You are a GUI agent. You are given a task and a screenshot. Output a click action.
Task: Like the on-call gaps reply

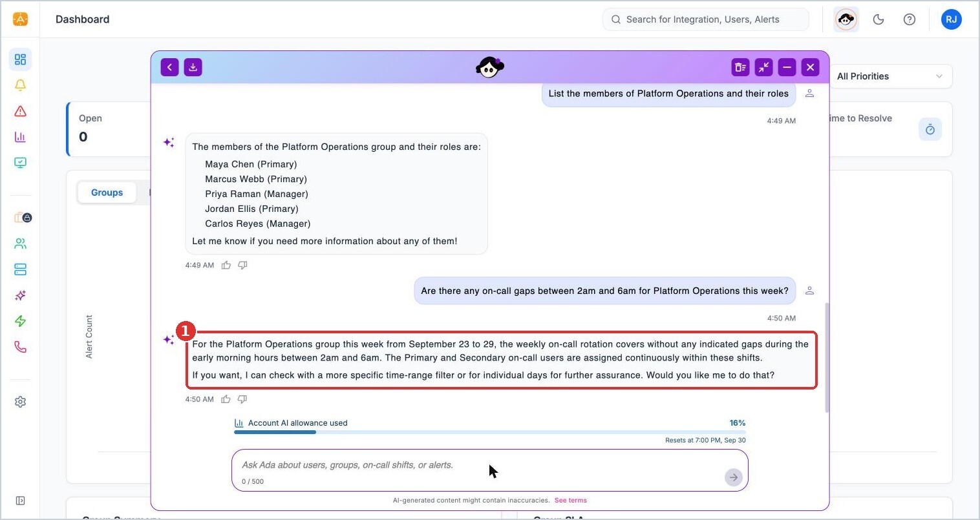click(x=226, y=399)
